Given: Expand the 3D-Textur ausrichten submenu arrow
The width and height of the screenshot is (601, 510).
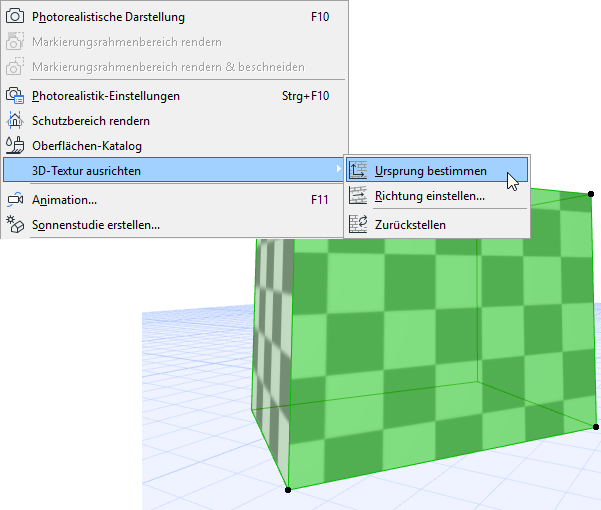Looking at the screenshot, I should [338, 169].
